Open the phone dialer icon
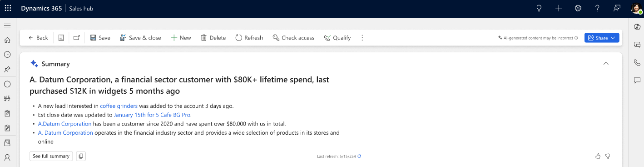 (x=637, y=62)
